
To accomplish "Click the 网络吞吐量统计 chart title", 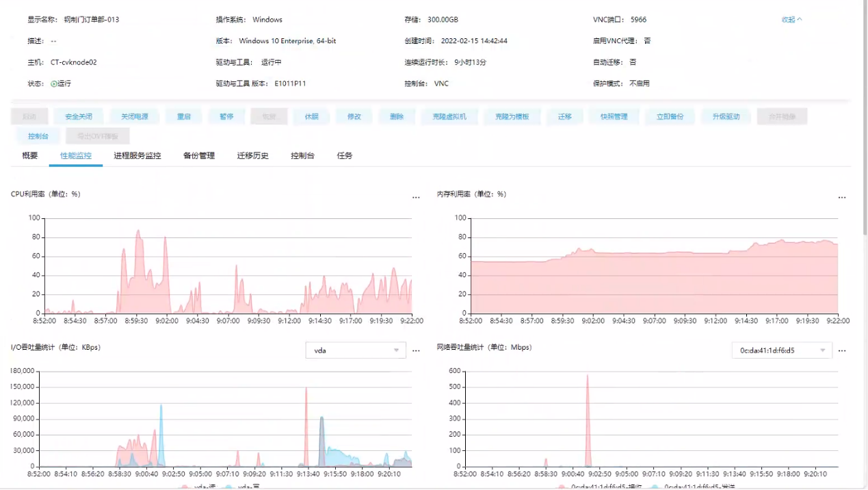I will click(x=484, y=348).
